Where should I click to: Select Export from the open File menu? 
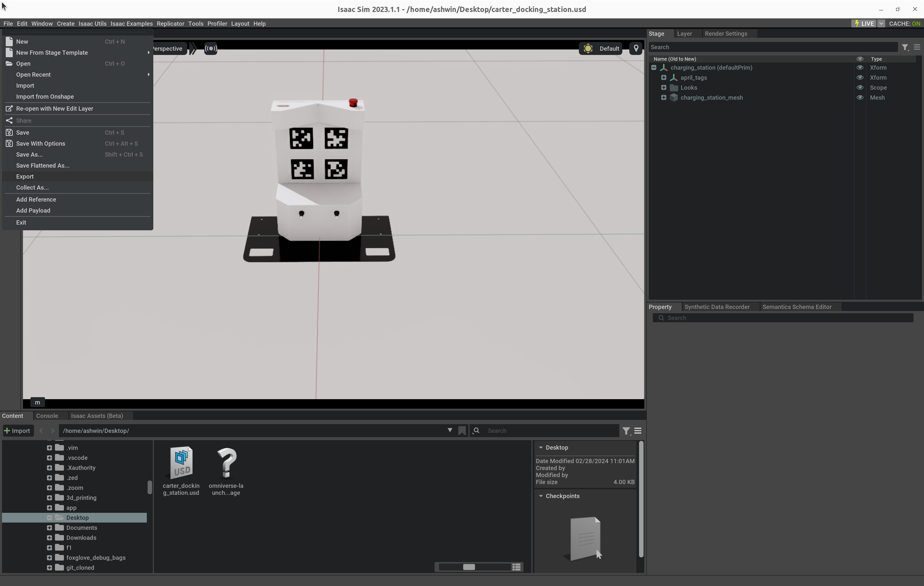[x=25, y=177]
